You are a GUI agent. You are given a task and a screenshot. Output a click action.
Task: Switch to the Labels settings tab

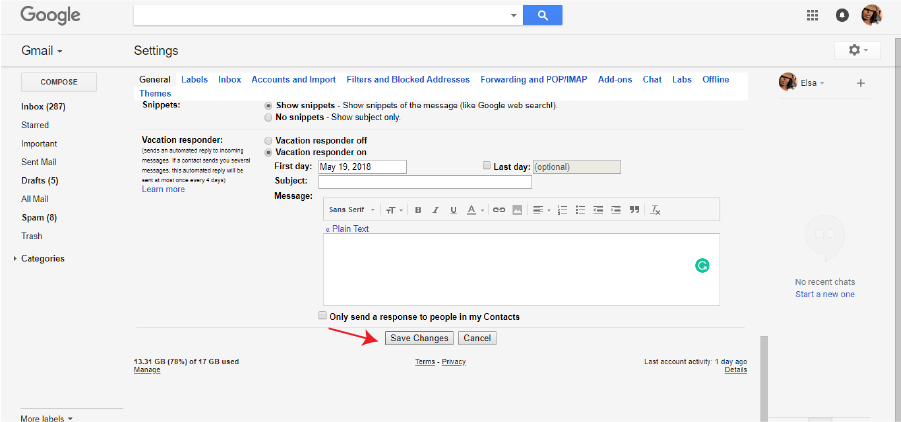point(194,80)
